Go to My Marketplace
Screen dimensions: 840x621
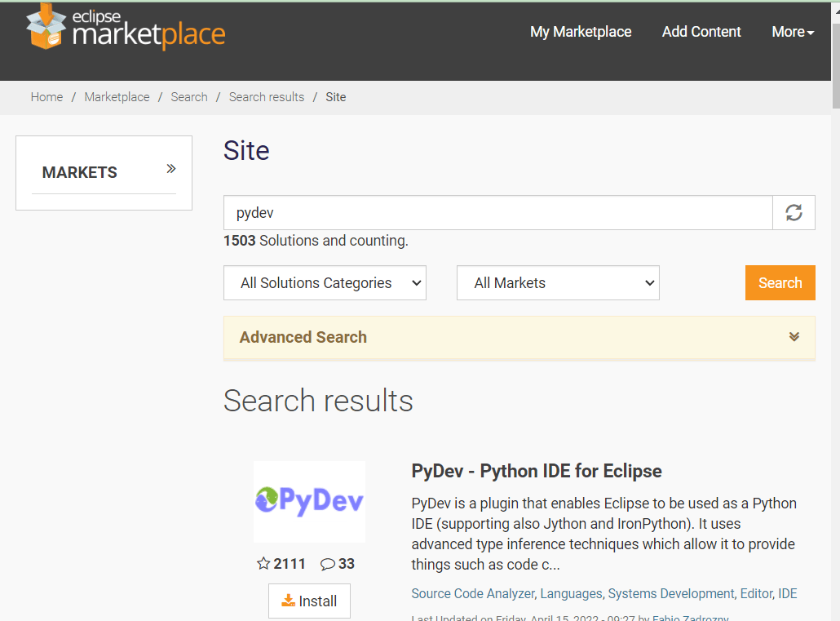pos(581,31)
